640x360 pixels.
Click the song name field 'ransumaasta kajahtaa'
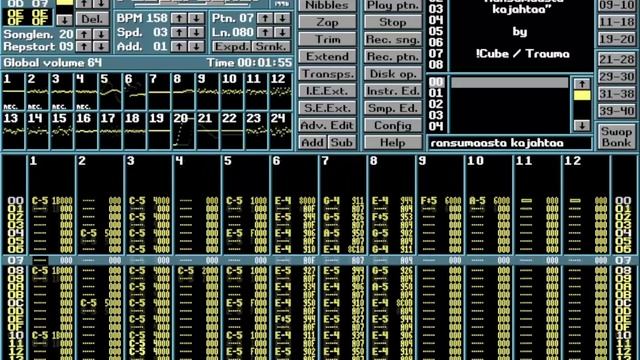509,143
